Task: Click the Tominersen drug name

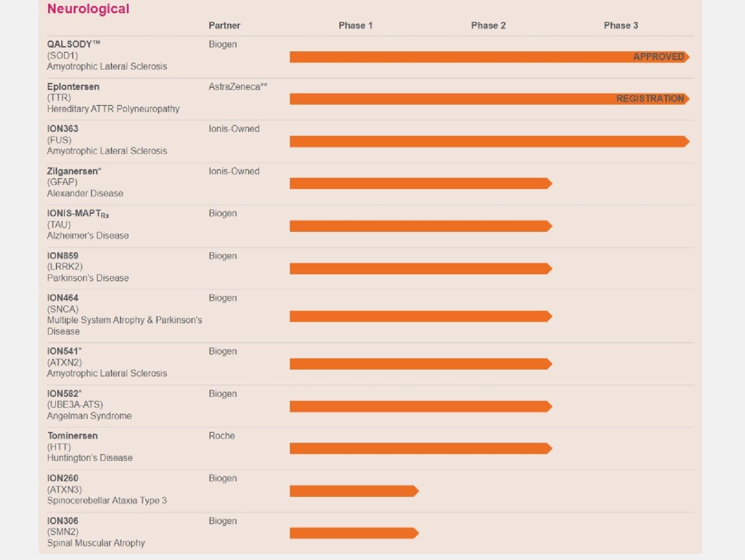Action: tap(72, 435)
